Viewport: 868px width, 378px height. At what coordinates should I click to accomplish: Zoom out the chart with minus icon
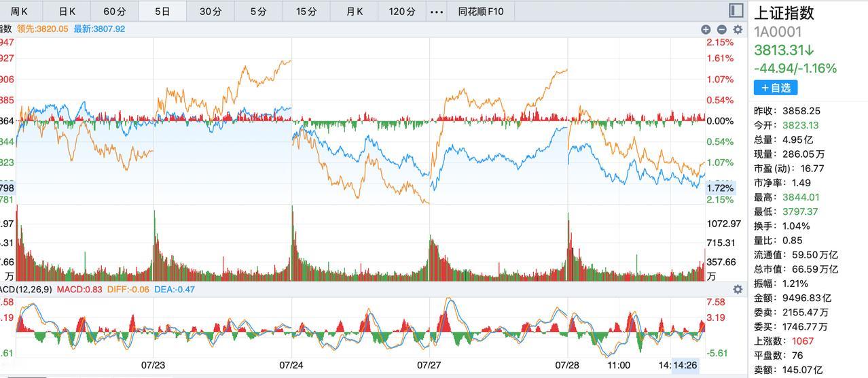(x=721, y=29)
